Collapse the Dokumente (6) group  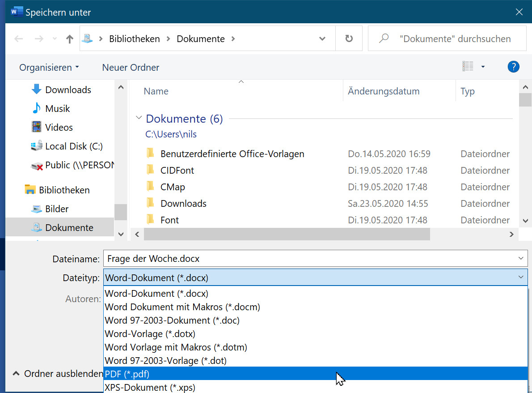pos(138,119)
